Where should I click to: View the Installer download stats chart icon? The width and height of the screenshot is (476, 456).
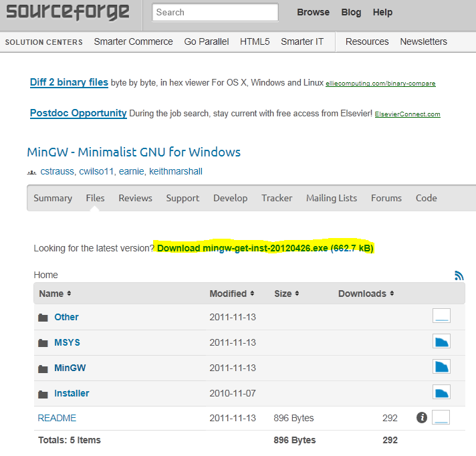(x=441, y=392)
